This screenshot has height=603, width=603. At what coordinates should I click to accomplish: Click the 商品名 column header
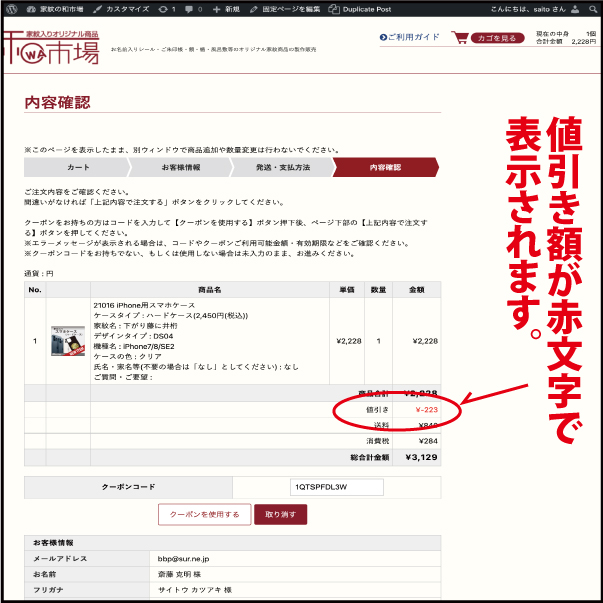210,290
